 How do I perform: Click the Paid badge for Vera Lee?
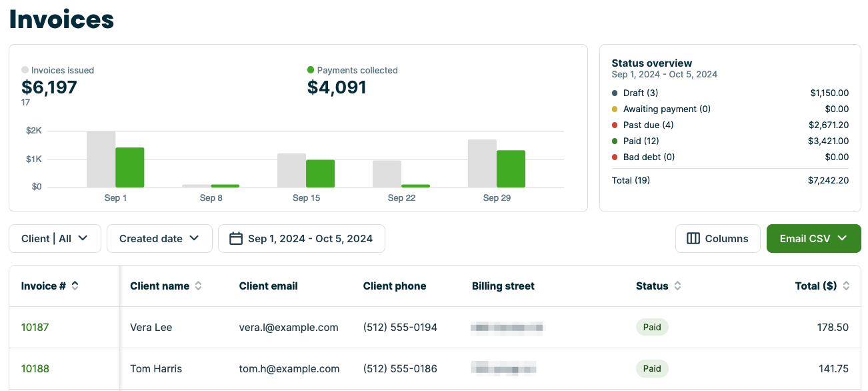coord(652,327)
